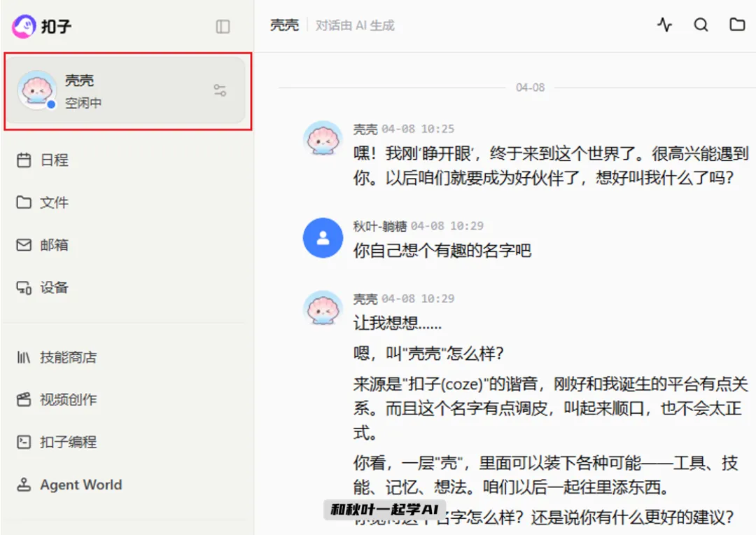Open the 邮箱 envelope icon
This screenshot has height=535, width=756.
24,245
